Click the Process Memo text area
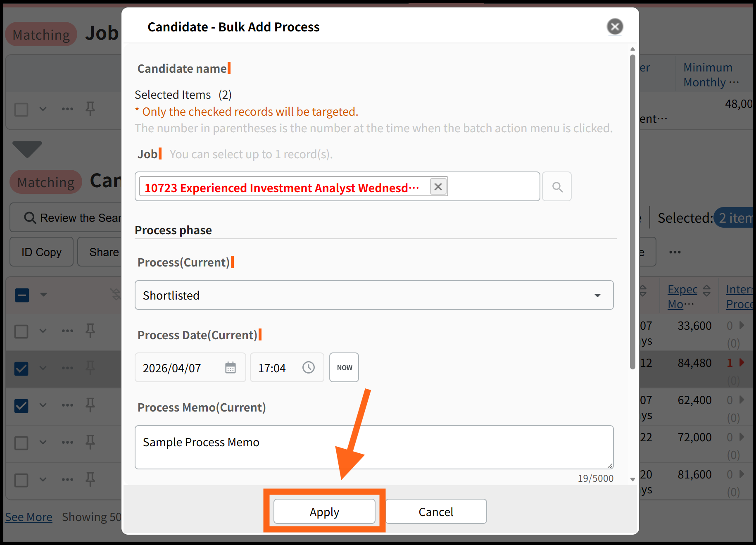 (x=374, y=447)
